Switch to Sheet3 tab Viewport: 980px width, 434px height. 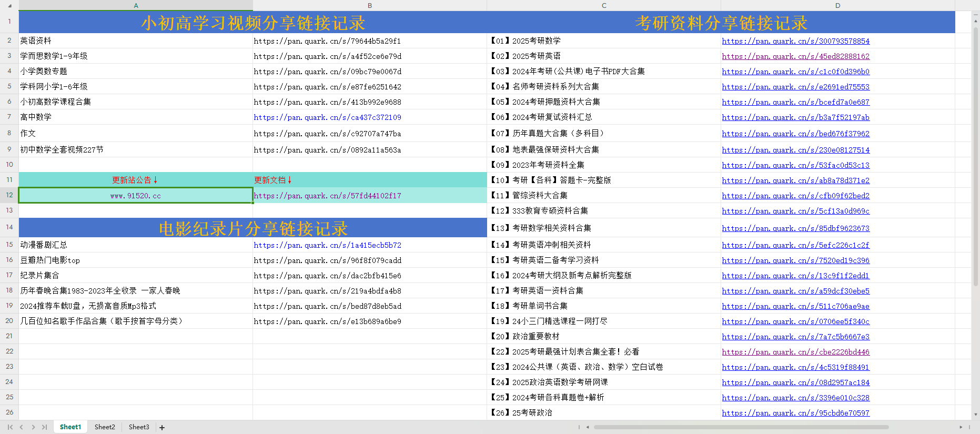click(x=139, y=427)
